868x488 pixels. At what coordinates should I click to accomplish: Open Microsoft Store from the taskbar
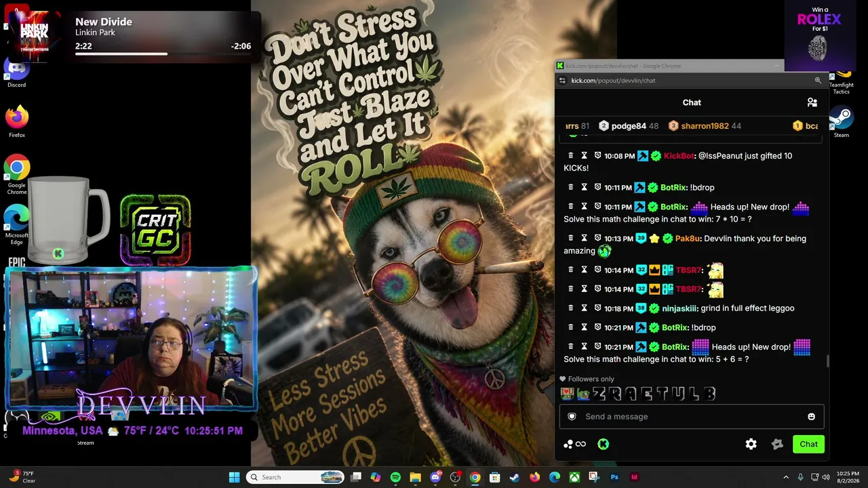tap(495, 477)
